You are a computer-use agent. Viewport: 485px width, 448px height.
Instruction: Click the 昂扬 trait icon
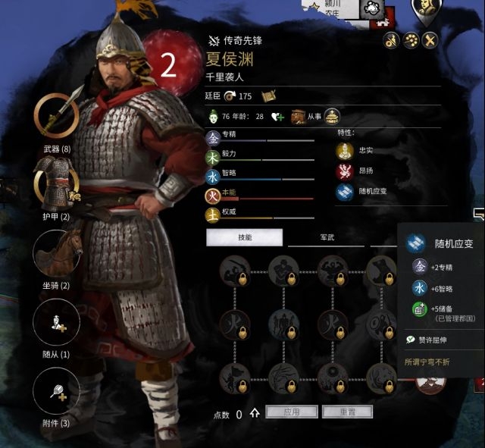pyautogui.click(x=345, y=171)
